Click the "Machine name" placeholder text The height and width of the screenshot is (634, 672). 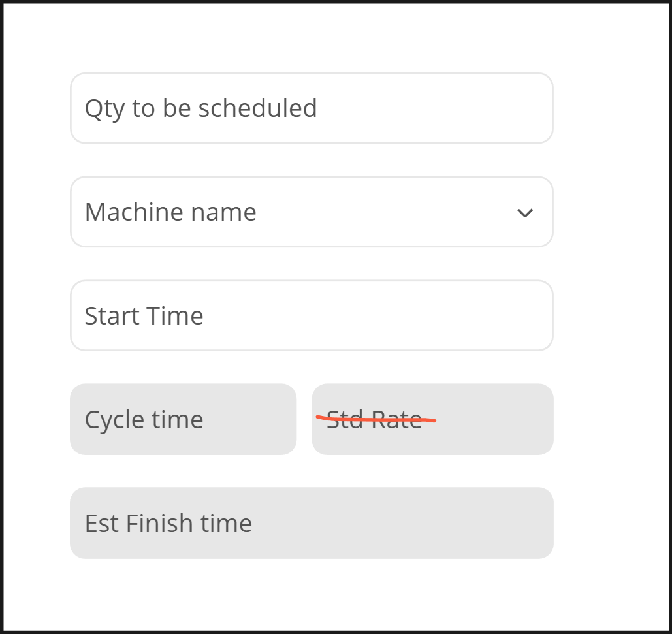click(x=170, y=212)
